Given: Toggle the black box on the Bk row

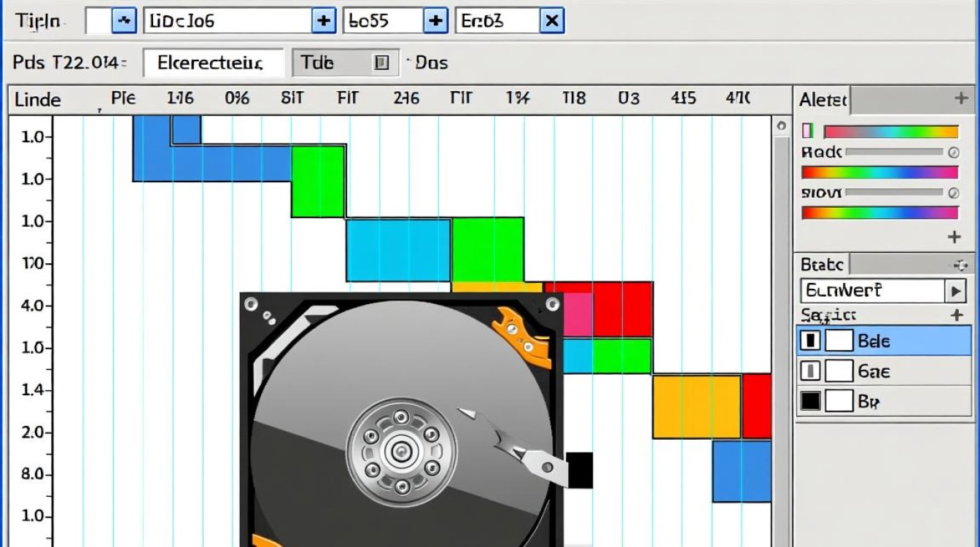Looking at the screenshot, I should point(810,400).
